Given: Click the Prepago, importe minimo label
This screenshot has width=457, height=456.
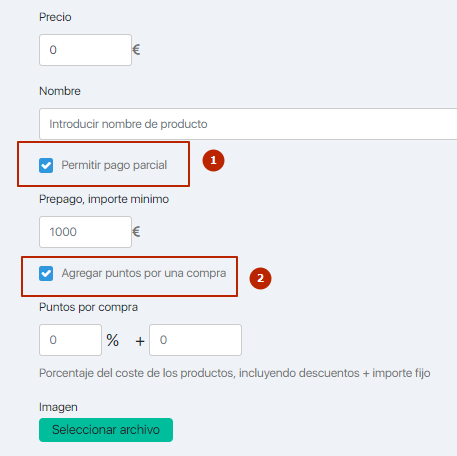Looking at the screenshot, I should [x=104, y=199].
